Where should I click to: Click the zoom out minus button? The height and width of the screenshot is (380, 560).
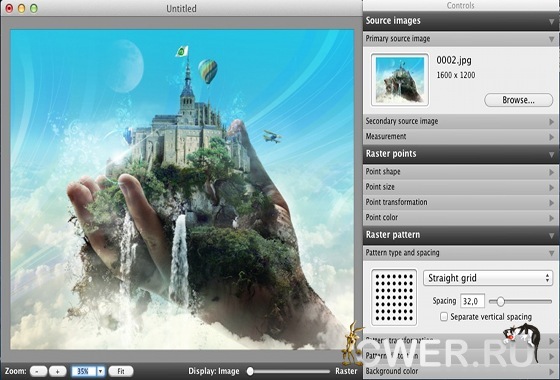39,371
